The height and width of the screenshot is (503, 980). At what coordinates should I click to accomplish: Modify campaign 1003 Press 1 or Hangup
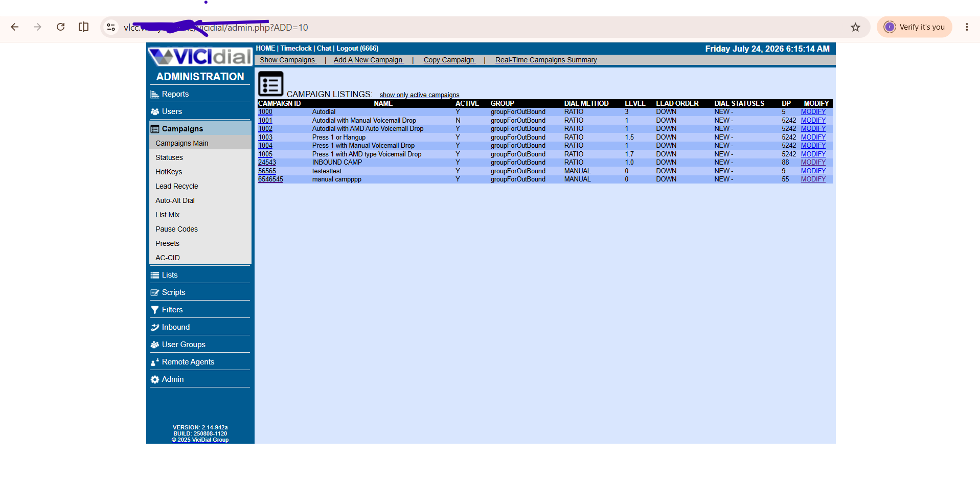tap(813, 137)
